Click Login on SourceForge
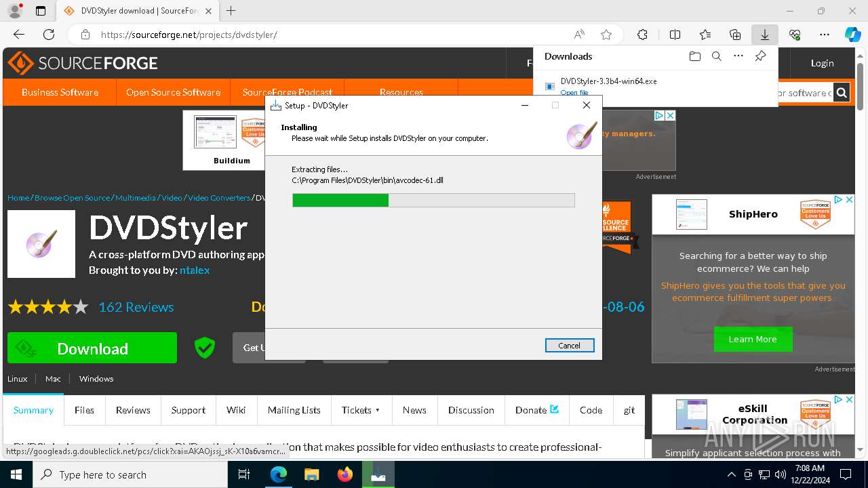The height and width of the screenshot is (488, 868). (822, 63)
